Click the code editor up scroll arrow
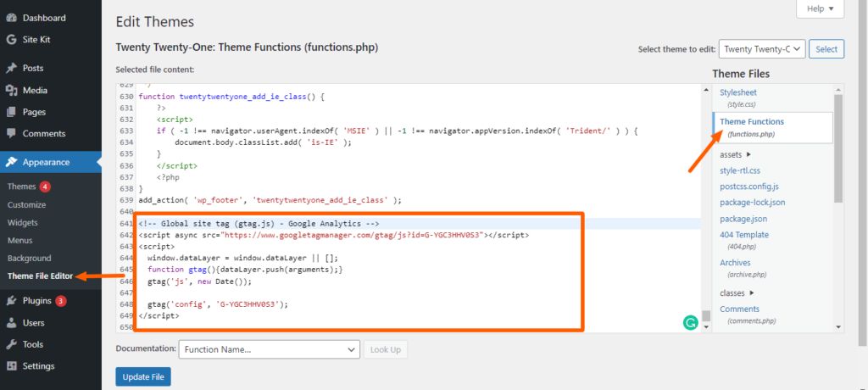Screen dimensions: 868x390 coord(706,89)
